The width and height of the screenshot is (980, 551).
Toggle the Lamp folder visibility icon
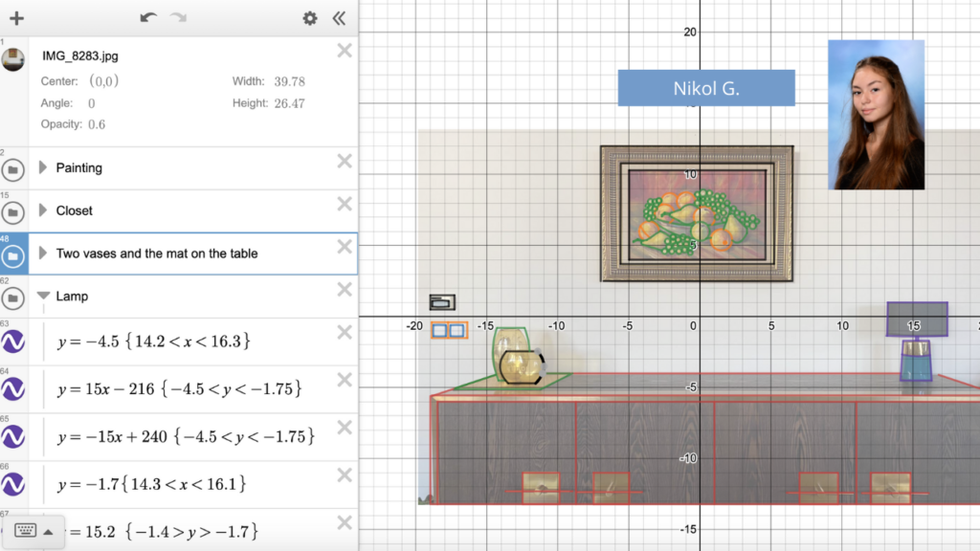coord(13,298)
